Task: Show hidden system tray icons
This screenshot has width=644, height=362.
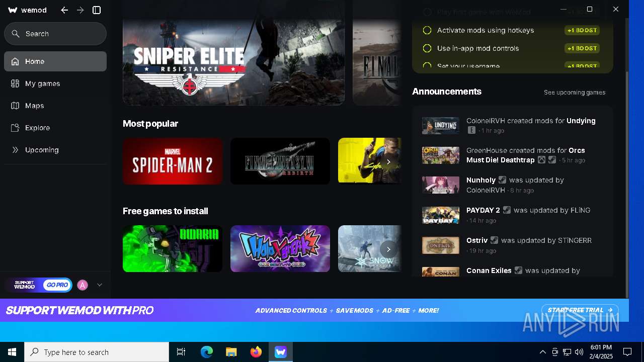Action: point(542,352)
